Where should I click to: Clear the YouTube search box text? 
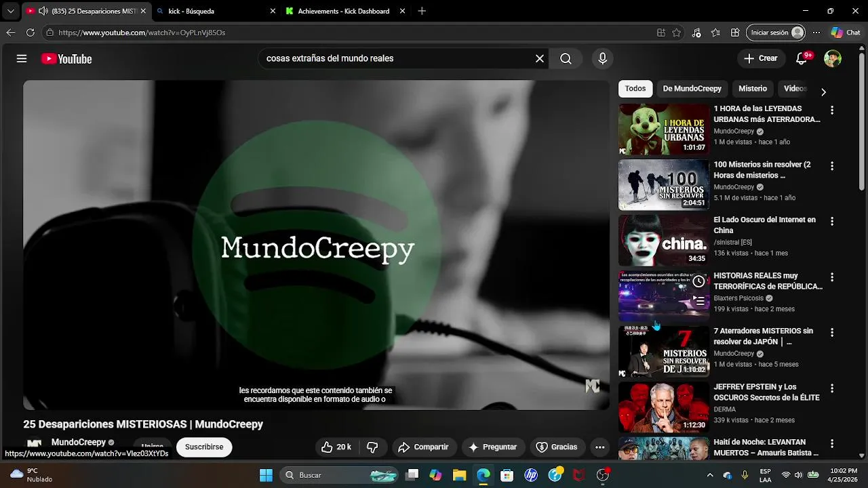point(540,59)
